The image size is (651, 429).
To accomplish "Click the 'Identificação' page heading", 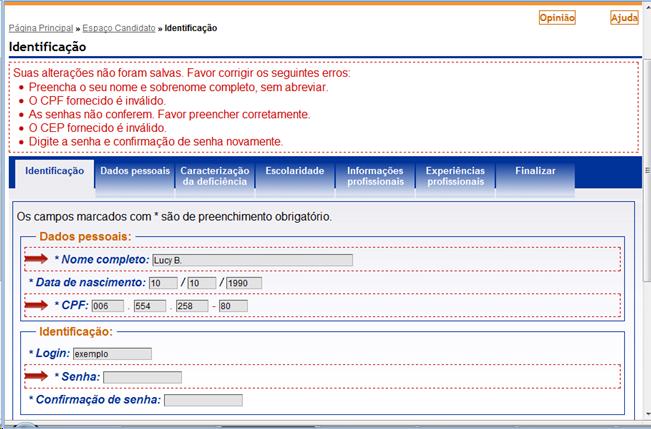I will coord(47,47).
